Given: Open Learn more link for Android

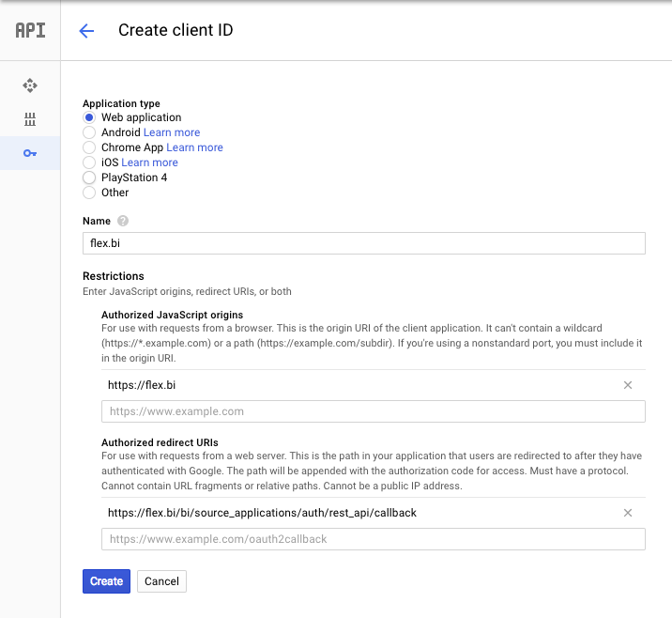Looking at the screenshot, I should (x=172, y=132).
